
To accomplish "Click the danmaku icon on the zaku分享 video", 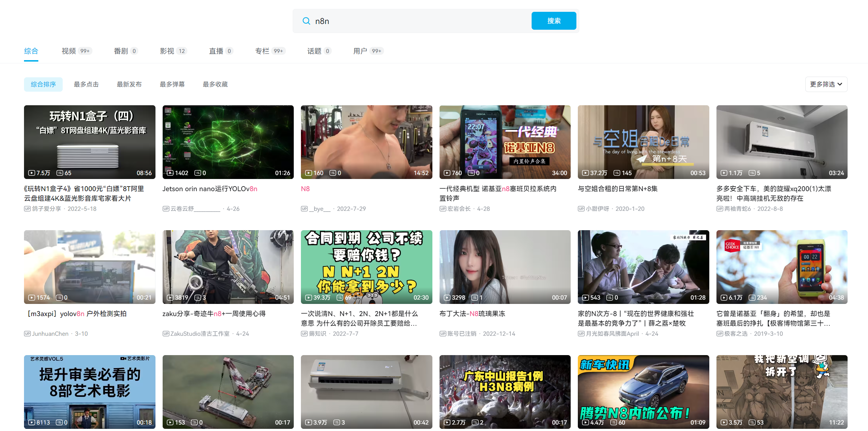I will [x=198, y=297].
